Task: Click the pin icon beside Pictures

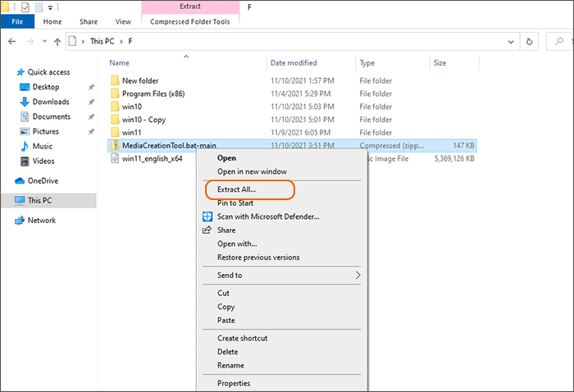Action: click(x=91, y=131)
